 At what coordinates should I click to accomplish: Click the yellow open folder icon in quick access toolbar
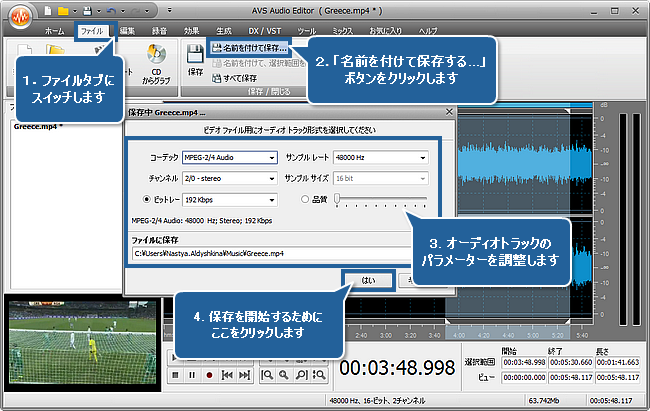point(63,11)
